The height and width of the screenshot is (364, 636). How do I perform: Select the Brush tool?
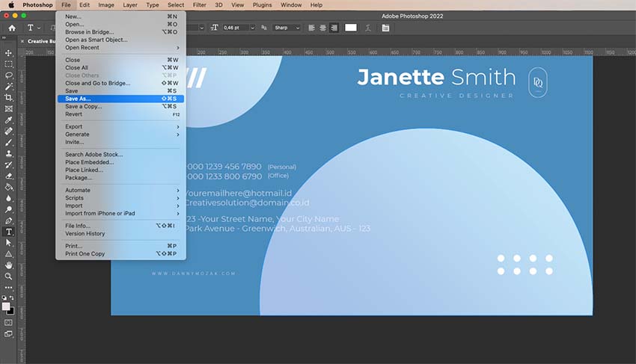[8, 142]
